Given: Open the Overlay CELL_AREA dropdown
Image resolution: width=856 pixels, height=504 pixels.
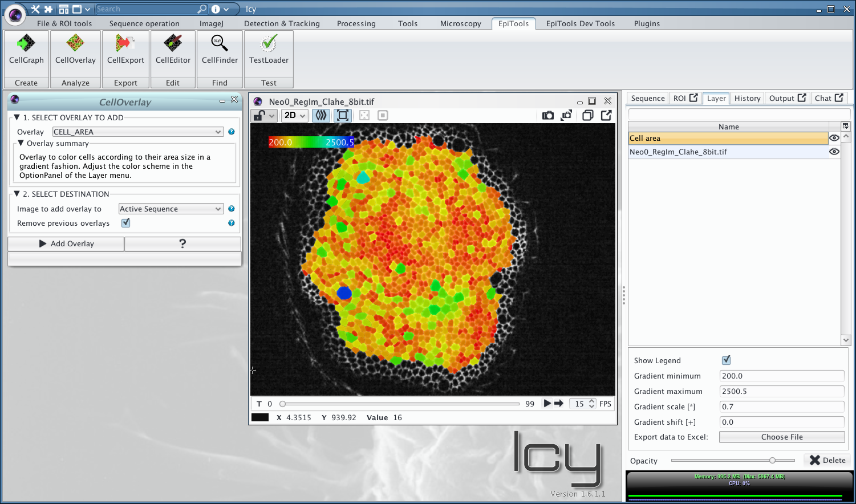Looking at the screenshot, I should (x=137, y=132).
